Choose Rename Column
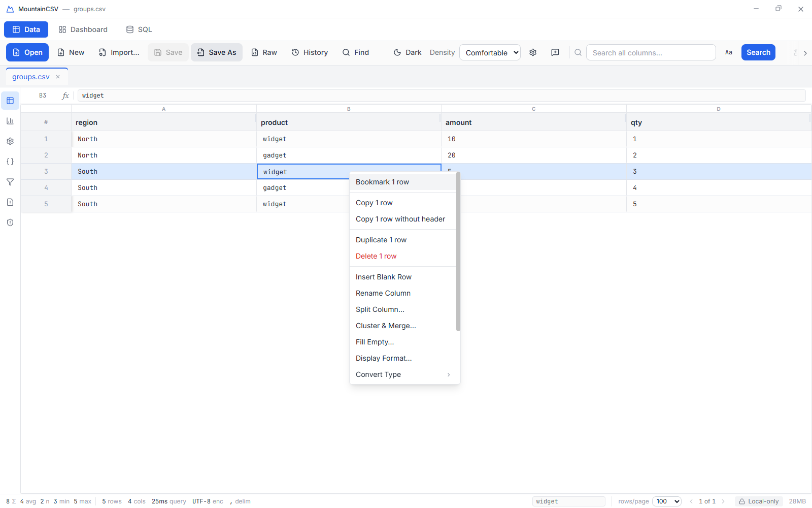This screenshot has height=508, width=812. (403, 293)
